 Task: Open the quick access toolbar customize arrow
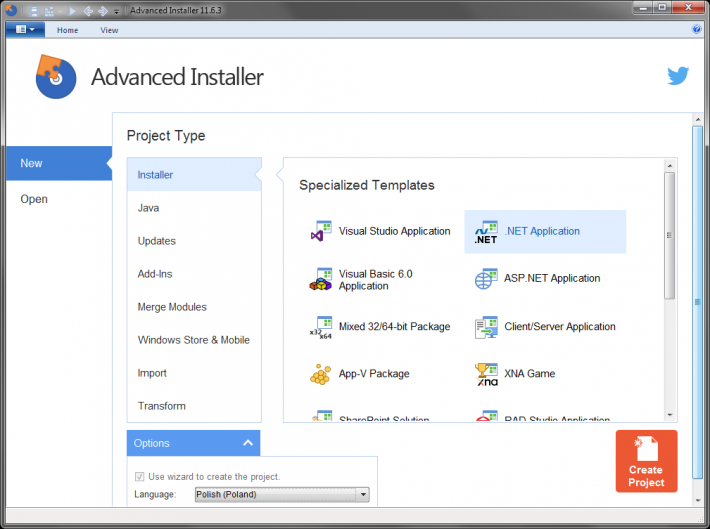116,12
